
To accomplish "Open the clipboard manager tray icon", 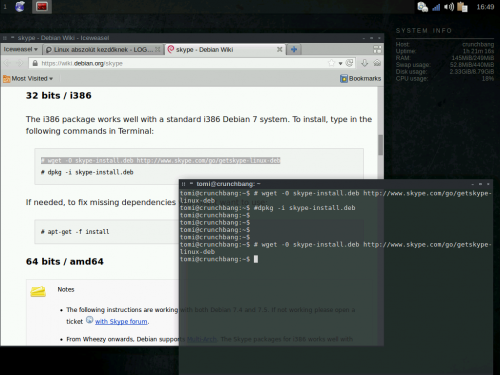I will pyautogui.click(x=462, y=7).
